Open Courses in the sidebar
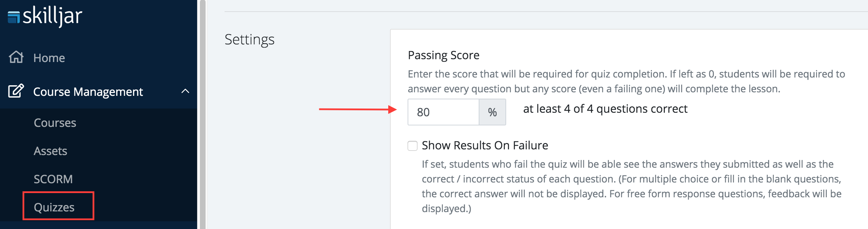868x229 pixels. (x=55, y=123)
